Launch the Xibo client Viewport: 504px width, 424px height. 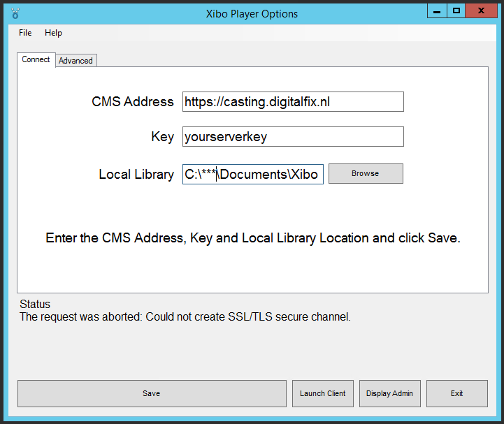coord(323,393)
